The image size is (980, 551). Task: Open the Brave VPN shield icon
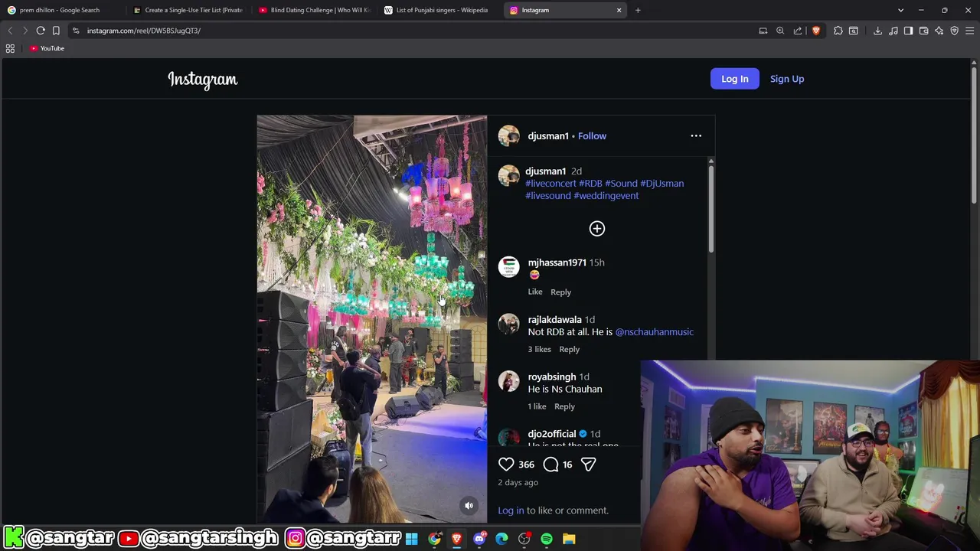coord(954,31)
